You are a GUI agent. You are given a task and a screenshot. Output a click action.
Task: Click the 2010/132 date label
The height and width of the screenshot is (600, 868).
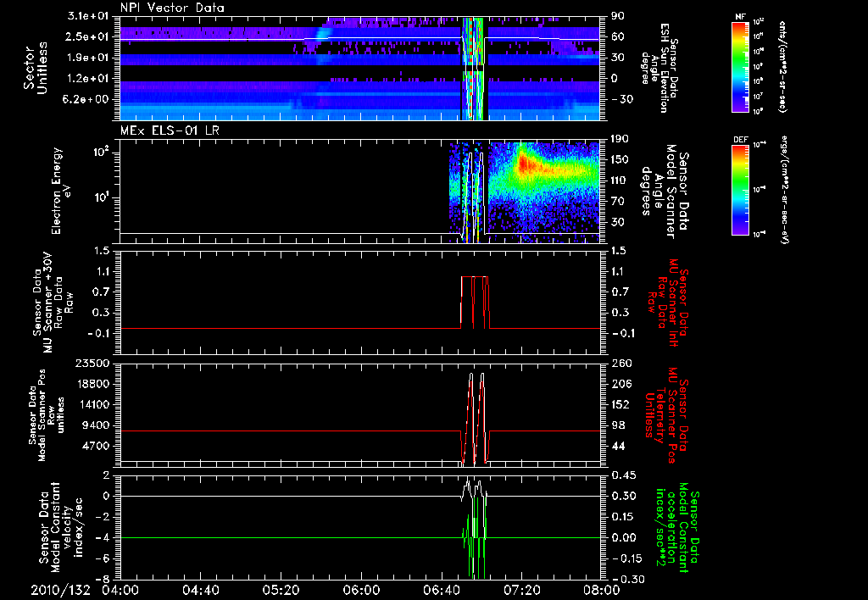60,590
